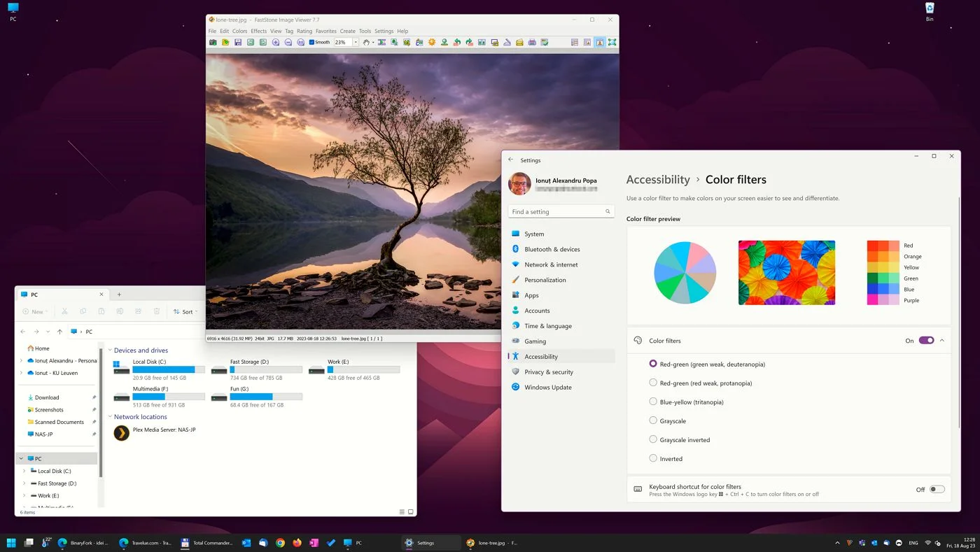Click the rotate left icon in FastStone toolbar
This screenshot has width=980, height=552.
(x=456, y=42)
